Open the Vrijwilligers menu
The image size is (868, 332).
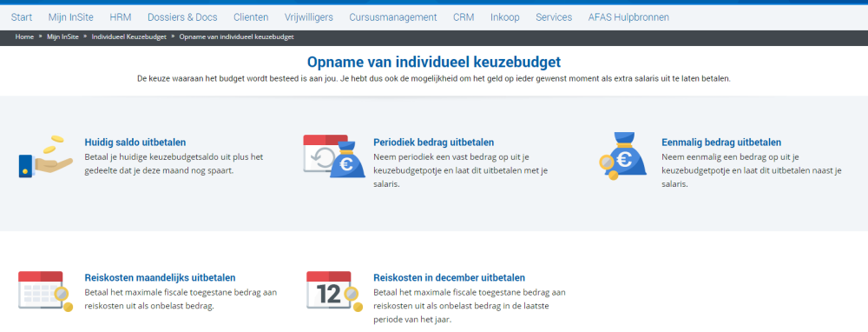(309, 17)
